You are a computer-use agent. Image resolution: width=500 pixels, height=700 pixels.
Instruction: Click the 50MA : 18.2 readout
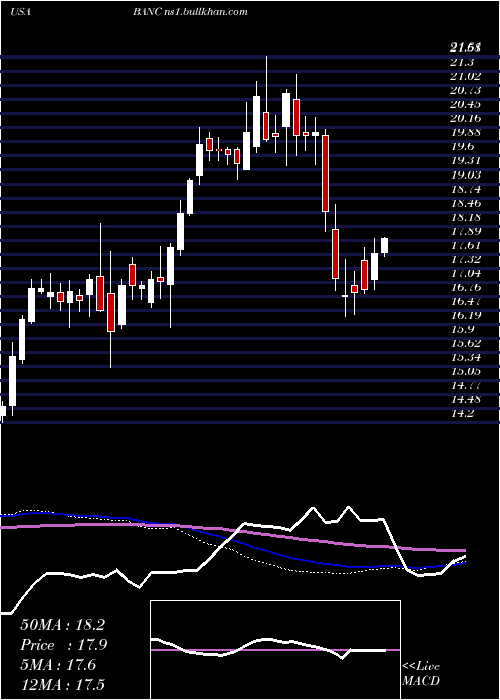(x=63, y=625)
